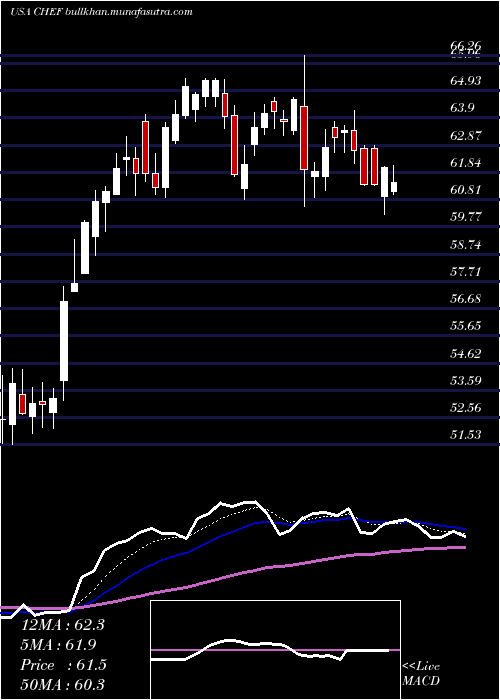Click the 54.62 price axis label
The height and width of the screenshot is (700, 500).
pos(466,354)
